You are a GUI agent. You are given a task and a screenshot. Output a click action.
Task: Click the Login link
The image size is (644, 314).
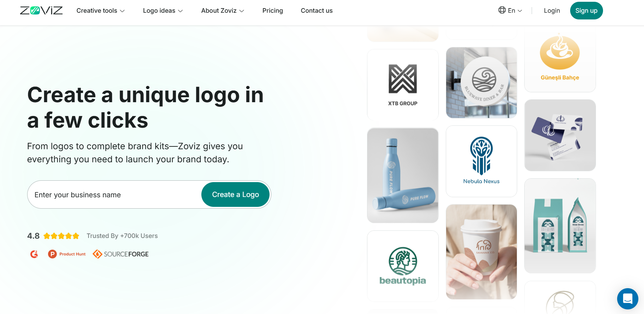coord(552,11)
